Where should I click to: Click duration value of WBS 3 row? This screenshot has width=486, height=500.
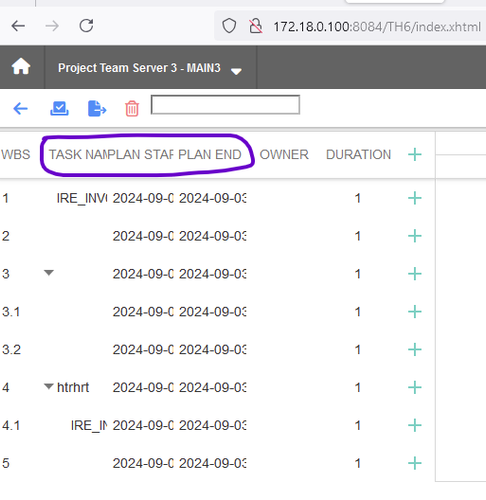358,274
